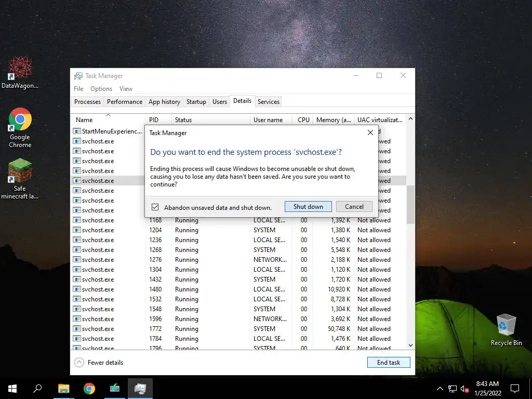This screenshot has width=532, height=399.
Task: Switch to the Services tab
Action: (x=269, y=102)
